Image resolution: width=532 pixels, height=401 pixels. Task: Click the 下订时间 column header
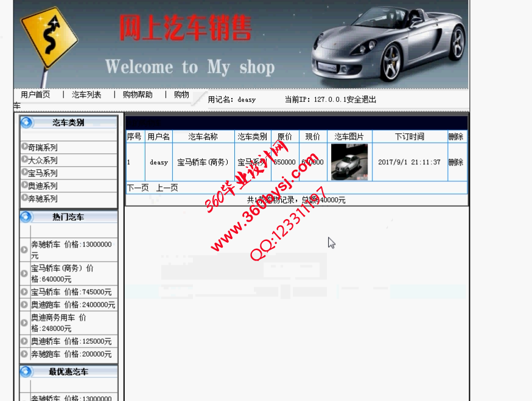410,136
